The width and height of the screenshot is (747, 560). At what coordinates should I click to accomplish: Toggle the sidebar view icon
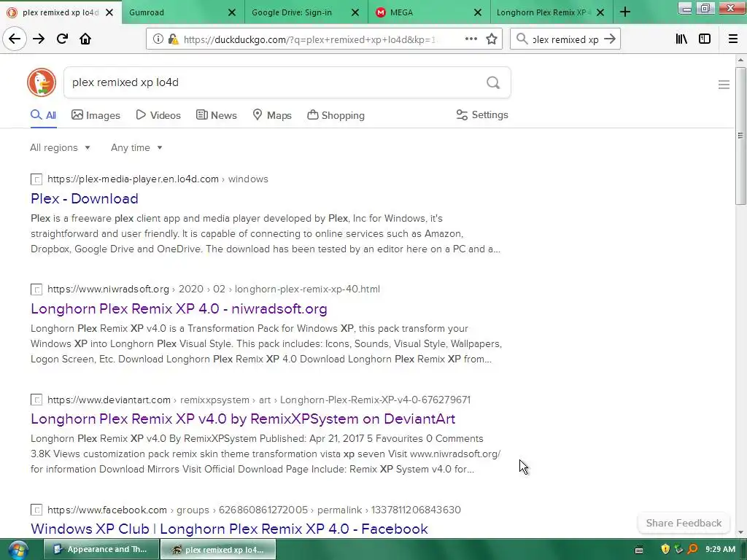[705, 39]
